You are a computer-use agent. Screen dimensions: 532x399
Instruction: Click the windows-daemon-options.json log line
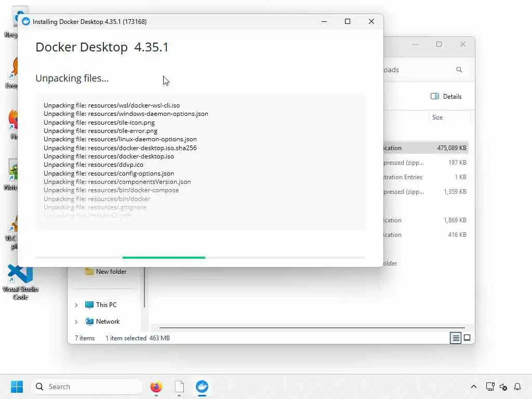tap(126, 114)
